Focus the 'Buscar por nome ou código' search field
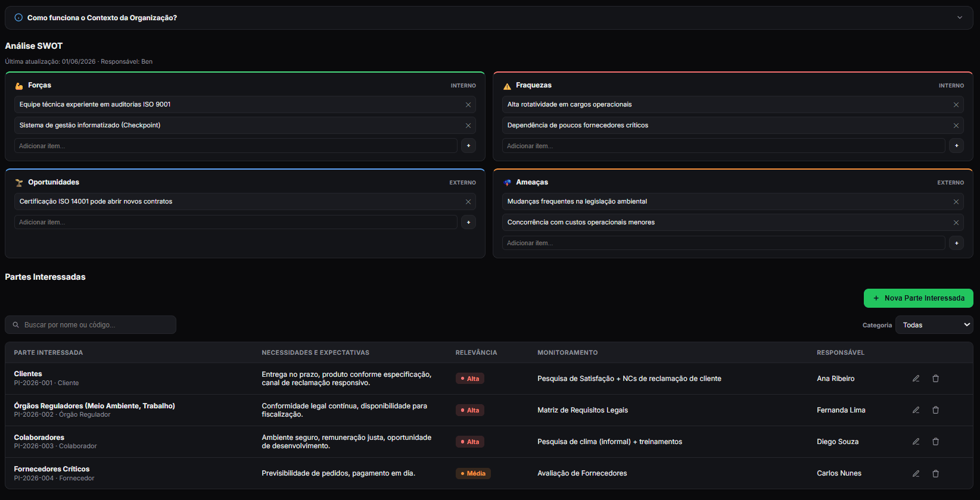This screenshot has height=500, width=980. pos(91,325)
